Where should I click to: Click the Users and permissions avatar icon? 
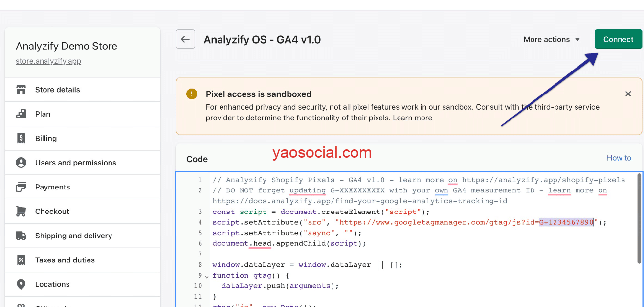point(21,163)
